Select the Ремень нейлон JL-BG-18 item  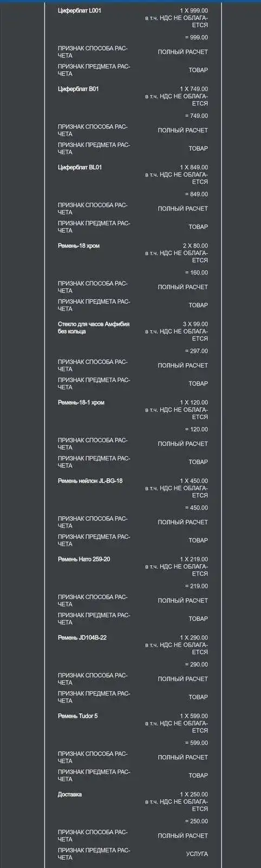click(90, 481)
